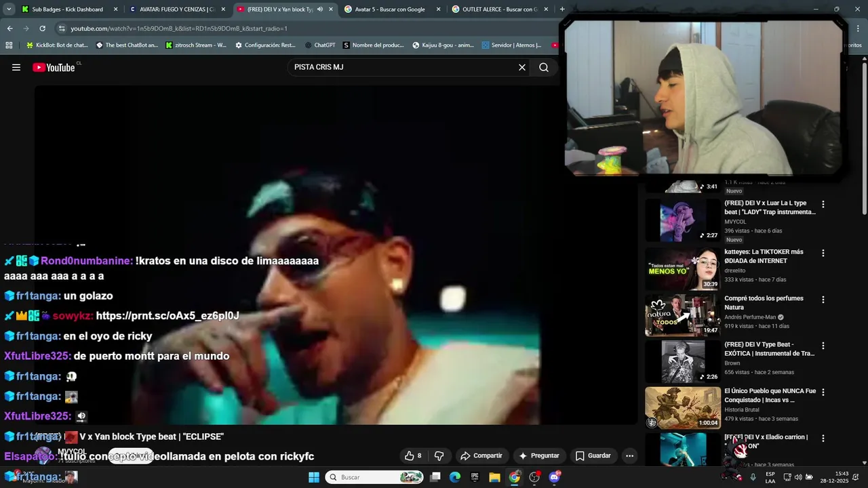
Task: Visit the Historia Brutal channel name
Action: pos(741,409)
